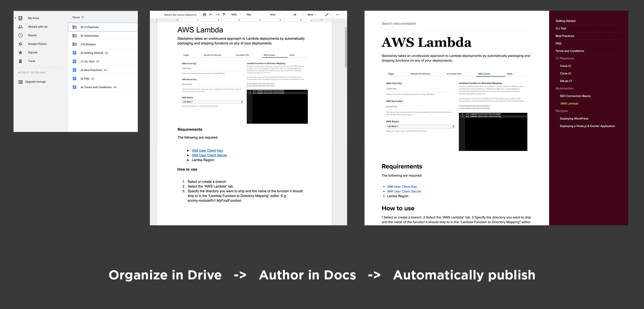Open IAM User Client Key link in Docs

coord(207,150)
